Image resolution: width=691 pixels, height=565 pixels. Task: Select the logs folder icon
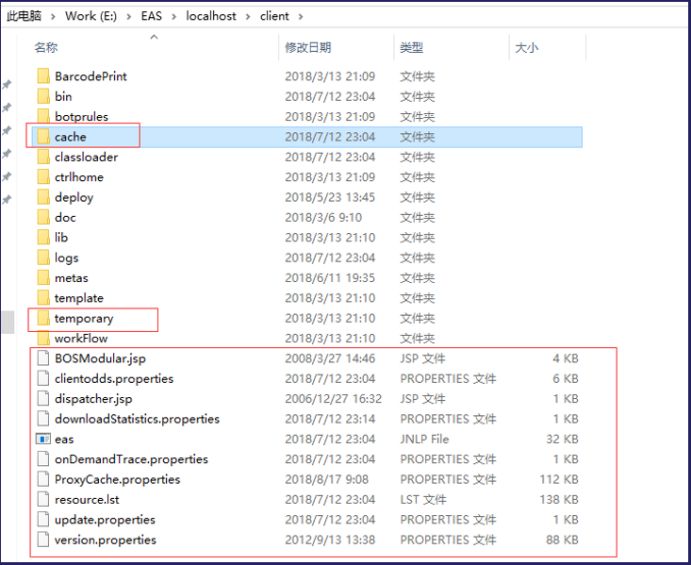43,258
